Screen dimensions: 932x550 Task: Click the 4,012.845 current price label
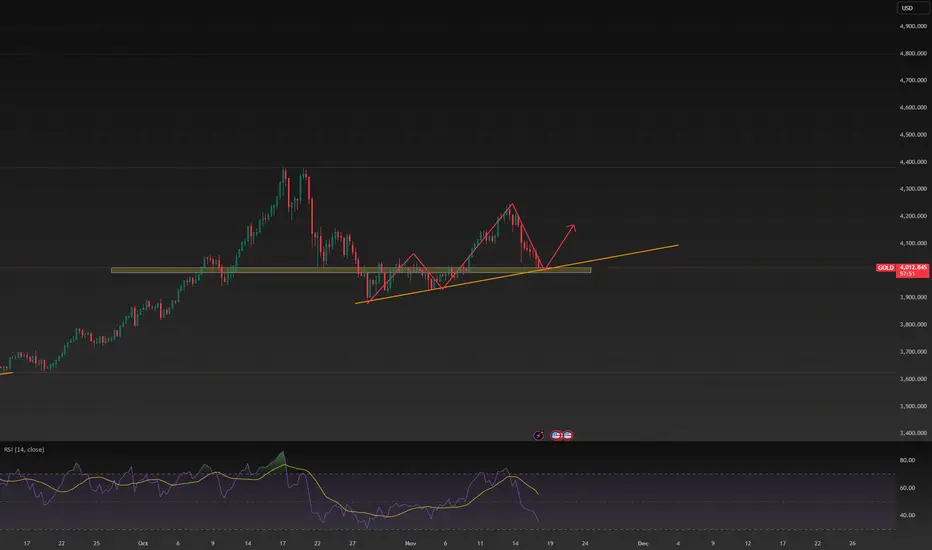click(914, 268)
